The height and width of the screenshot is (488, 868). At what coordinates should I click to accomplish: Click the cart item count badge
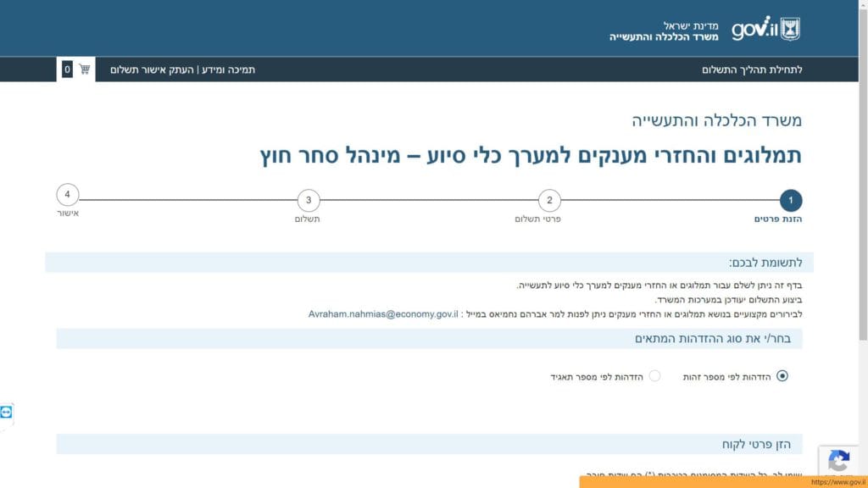67,69
